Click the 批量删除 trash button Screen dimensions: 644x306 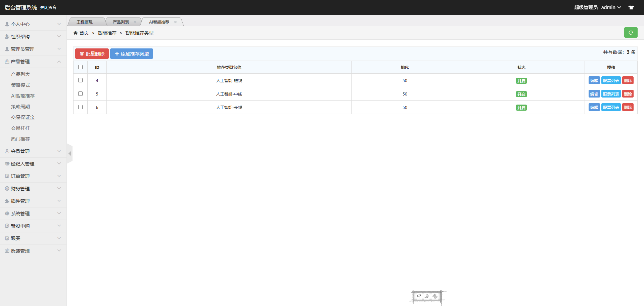(92, 54)
